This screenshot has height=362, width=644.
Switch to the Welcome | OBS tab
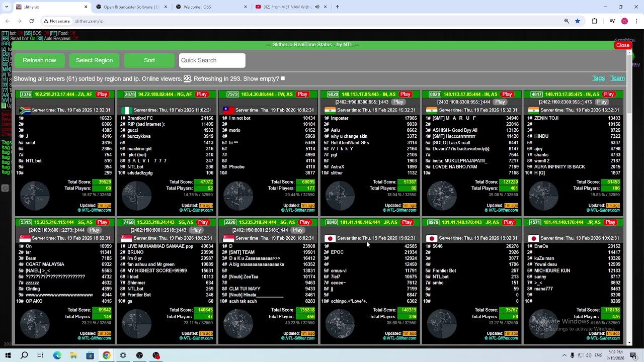tap(211, 7)
